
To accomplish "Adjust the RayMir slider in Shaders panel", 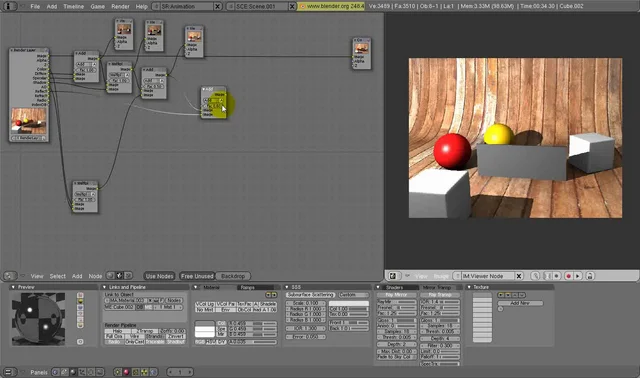I will click(x=396, y=301).
